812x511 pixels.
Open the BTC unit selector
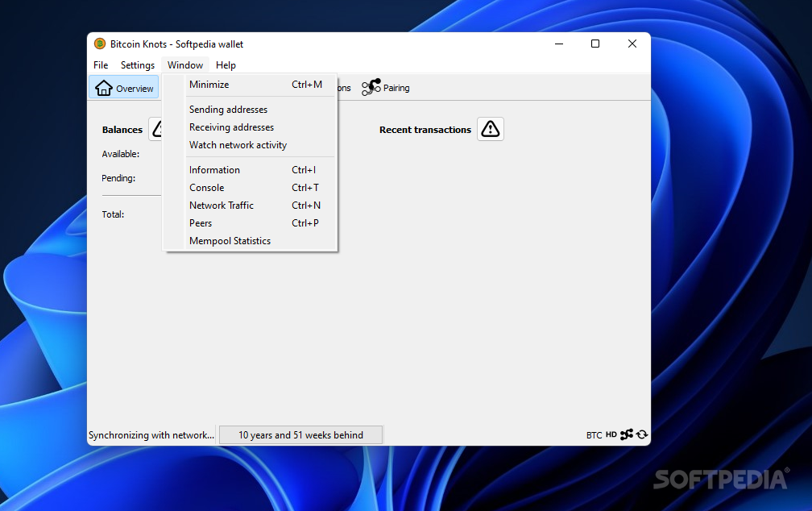[594, 434]
